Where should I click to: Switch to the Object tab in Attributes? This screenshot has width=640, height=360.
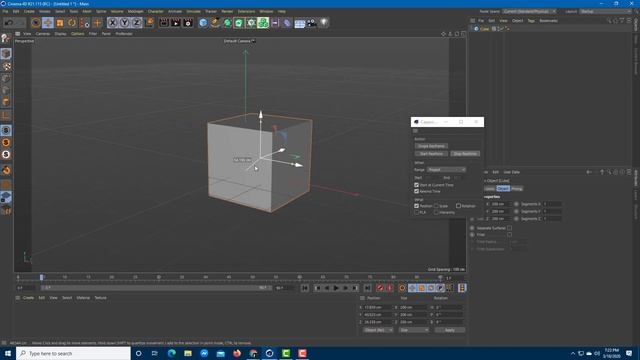[503, 189]
